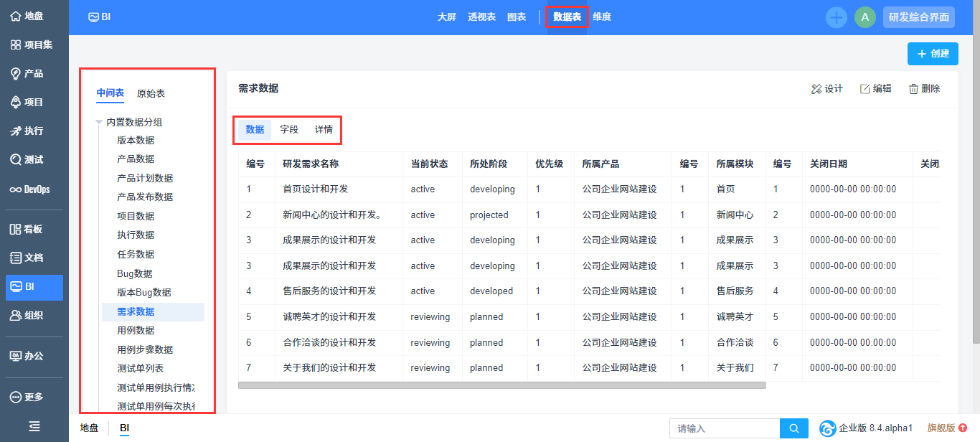
Task: Collapse the sidebar using bottom menu icon
Action: [34, 426]
